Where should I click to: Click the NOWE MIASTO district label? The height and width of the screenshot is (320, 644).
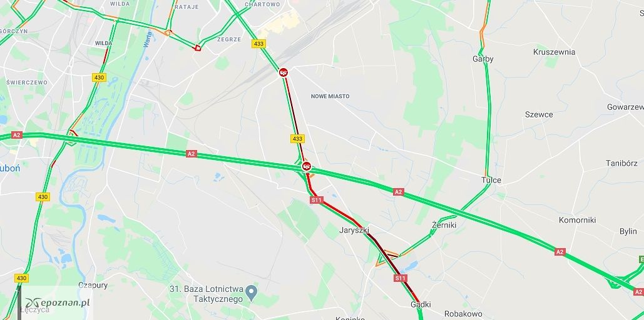(x=330, y=96)
